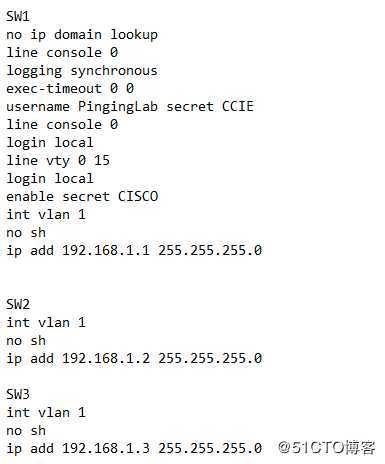The width and height of the screenshot is (385, 464).
Task: Click the 'line vty 0 15' line
Action: 58,161
